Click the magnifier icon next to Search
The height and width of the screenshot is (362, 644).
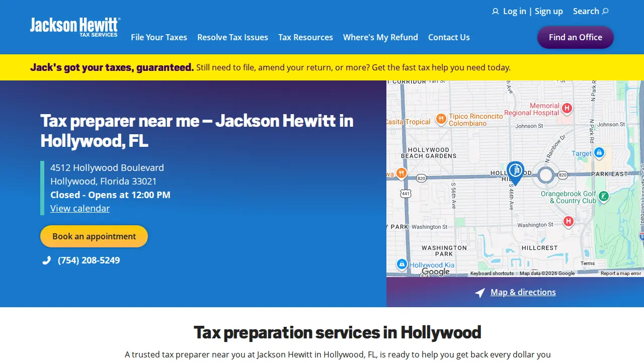click(605, 11)
